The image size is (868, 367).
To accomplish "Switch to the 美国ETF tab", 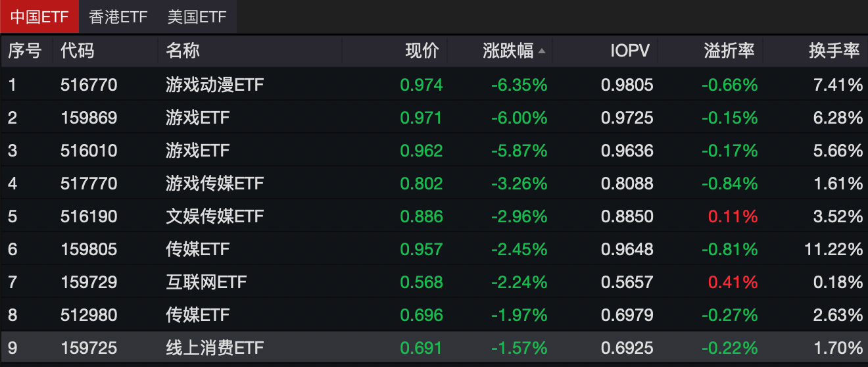I will (197, 17).
